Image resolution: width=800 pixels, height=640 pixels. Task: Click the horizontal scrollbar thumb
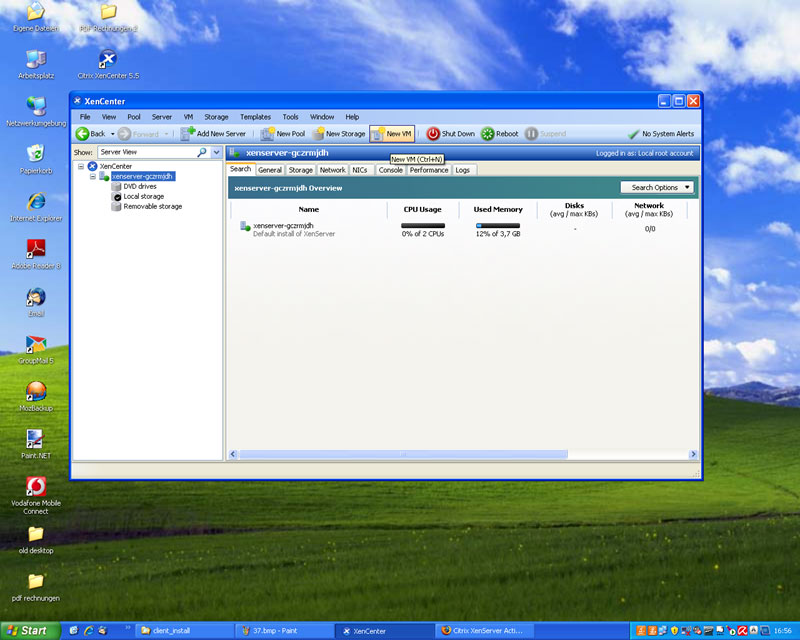[x=403, y=454]
